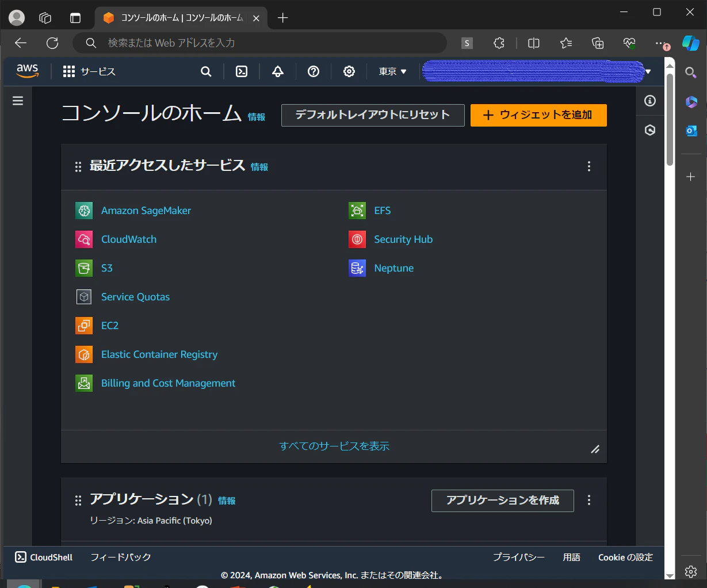Screen dimensions: 707x588
Task: Click the EC2 service icon
Action: [84, 326]
